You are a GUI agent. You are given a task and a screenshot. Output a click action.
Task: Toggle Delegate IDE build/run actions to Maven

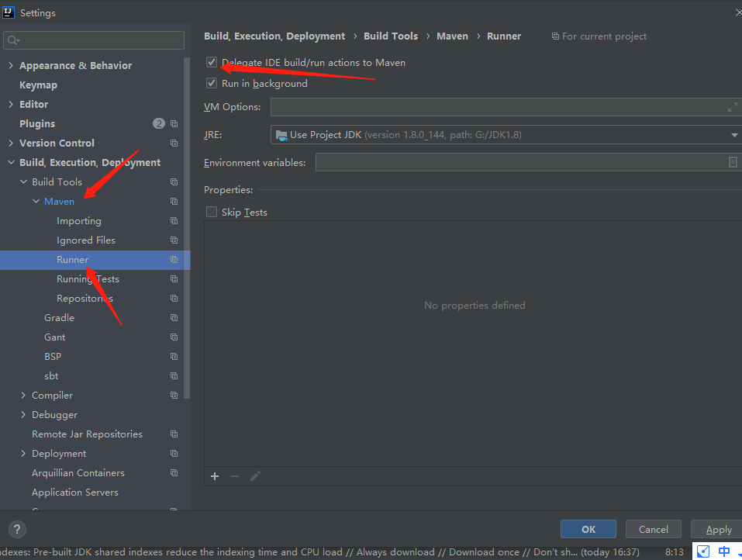(212, 63)
